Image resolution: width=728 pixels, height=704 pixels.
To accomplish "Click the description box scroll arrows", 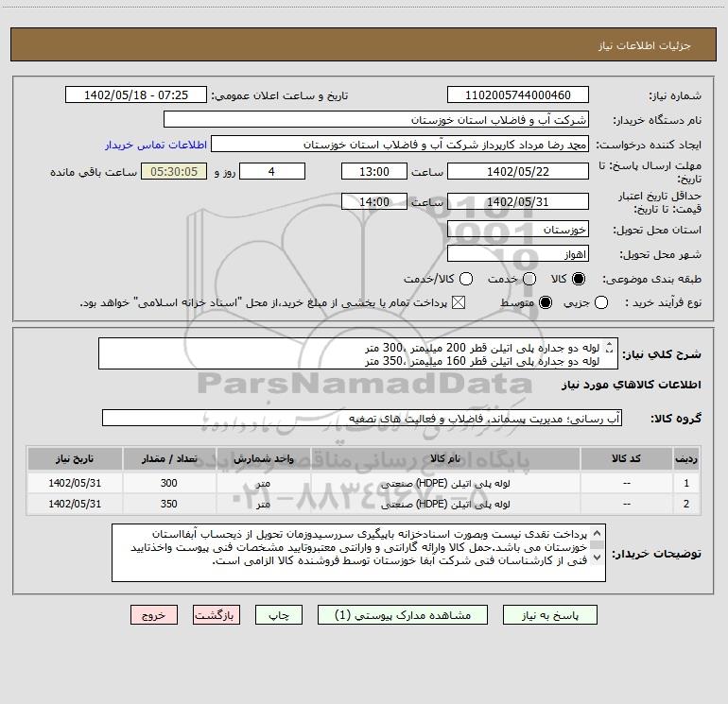I will click(610, 347).
